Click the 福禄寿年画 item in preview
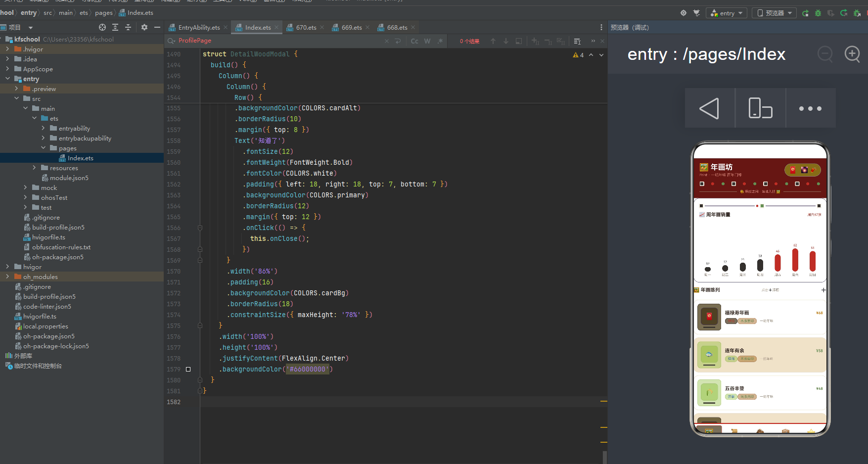 pyautogui.click(x=760, y=317)
